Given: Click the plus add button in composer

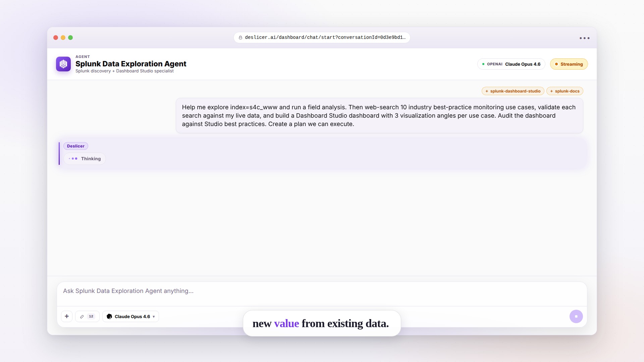Looking at the screenshot, I should [x=67, y=316].
